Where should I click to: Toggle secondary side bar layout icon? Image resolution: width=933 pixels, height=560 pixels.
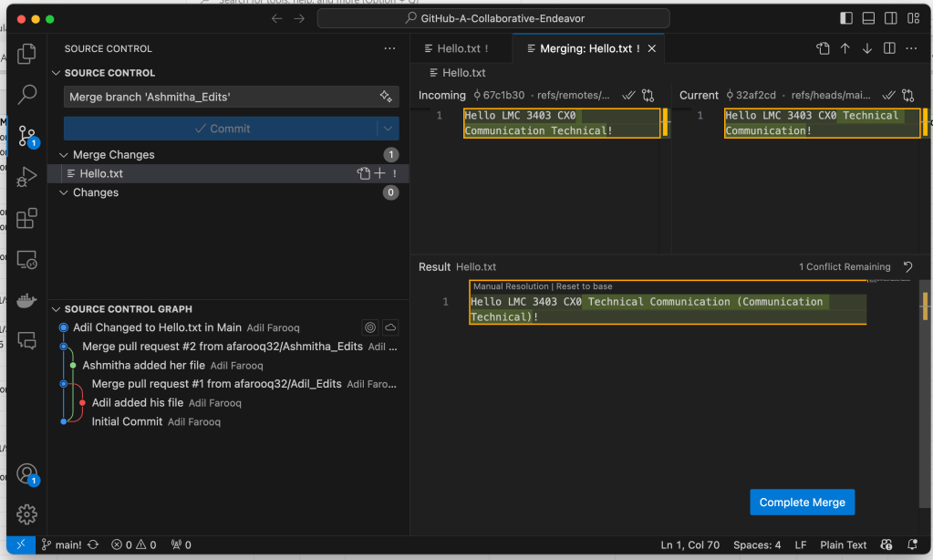click(891, 18)
